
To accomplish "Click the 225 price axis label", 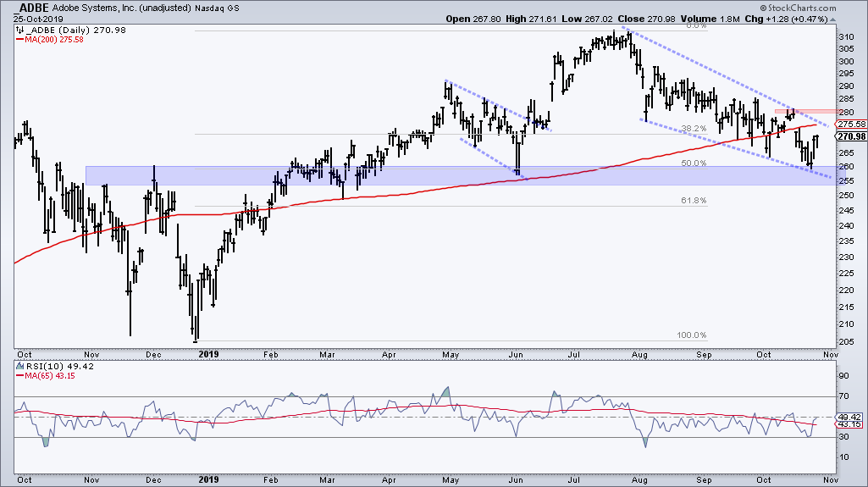I will pyautogui.click(x=846, y=273).
